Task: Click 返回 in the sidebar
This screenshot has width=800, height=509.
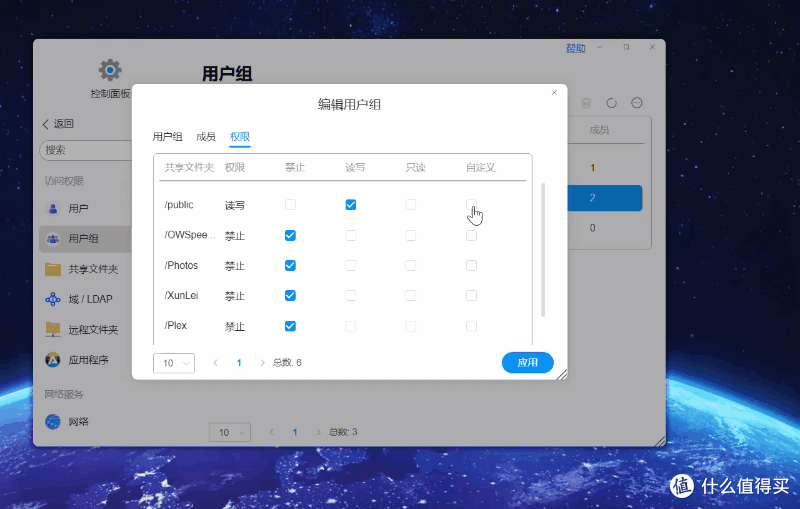Action: coord(63,124)
